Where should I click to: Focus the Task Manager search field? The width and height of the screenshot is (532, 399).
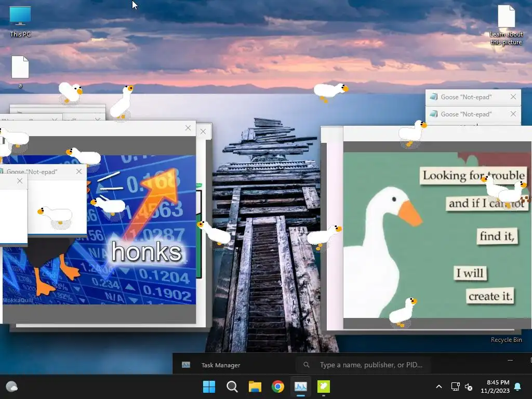click(x=364, y=365)
